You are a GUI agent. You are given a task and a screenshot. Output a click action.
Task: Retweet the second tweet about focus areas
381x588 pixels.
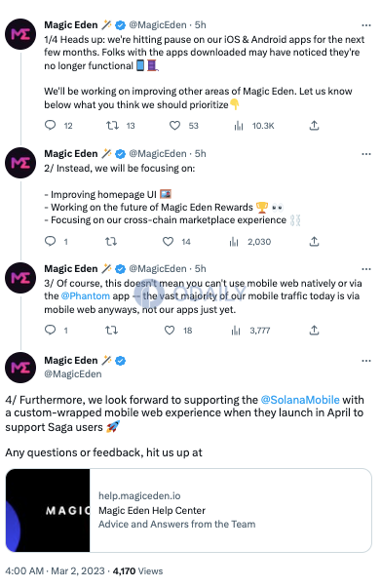pyautogui.click(x=111, y=241)
